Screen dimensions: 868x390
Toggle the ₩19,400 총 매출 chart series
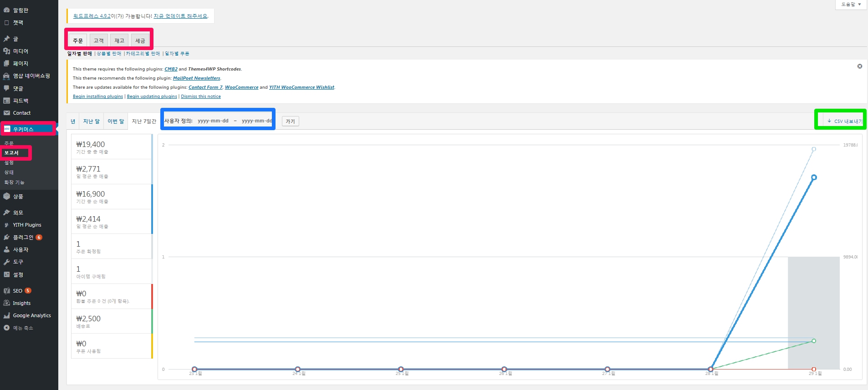point(111,147)
